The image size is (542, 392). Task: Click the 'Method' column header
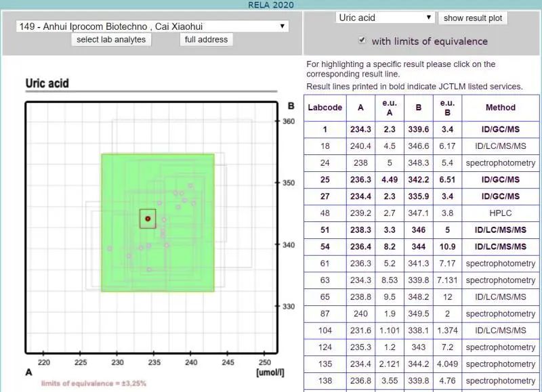pos(500,108)
